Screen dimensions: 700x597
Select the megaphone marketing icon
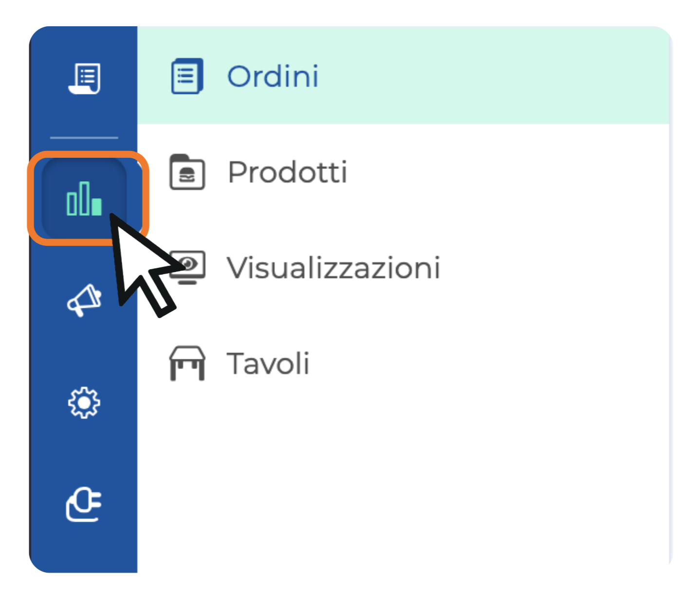pyautogui.click(x=84, y=299)
